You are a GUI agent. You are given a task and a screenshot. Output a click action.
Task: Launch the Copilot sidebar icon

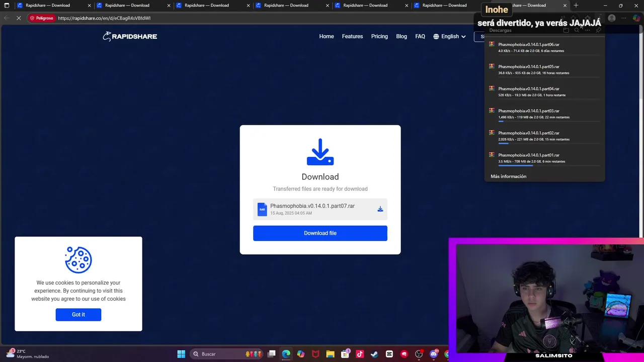pos(636,18)
